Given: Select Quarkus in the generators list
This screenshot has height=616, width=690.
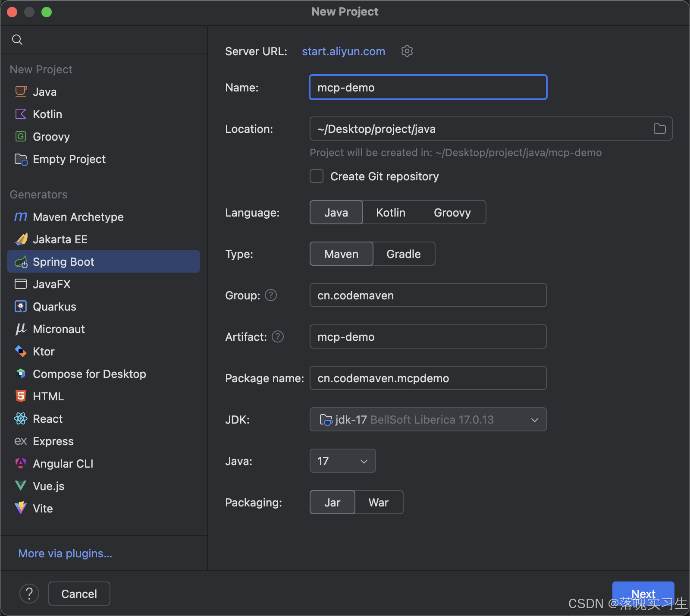Looking at the screenshot, I should click(x=103, y=306).
